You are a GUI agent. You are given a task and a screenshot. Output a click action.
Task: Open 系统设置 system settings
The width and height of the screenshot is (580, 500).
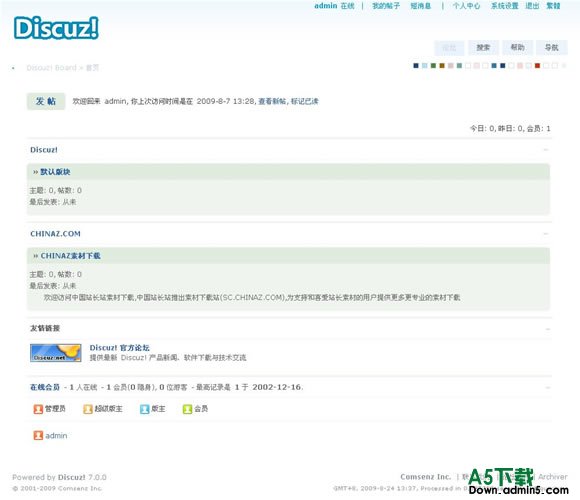(x=505, y=6)
